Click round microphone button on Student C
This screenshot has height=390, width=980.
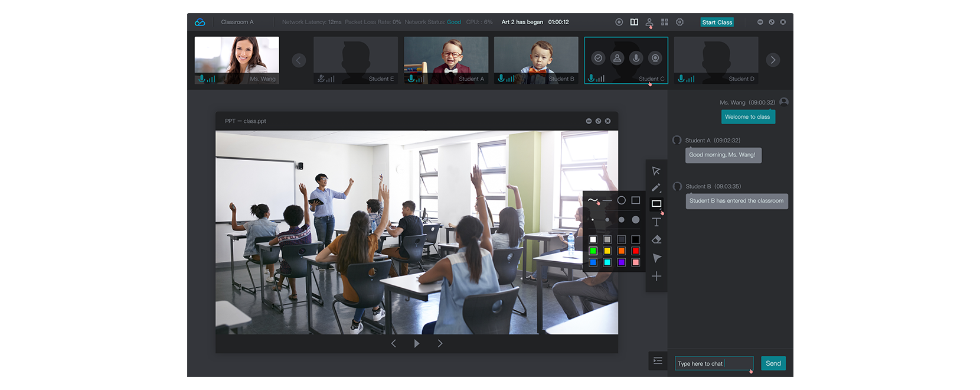coord(636,58)
